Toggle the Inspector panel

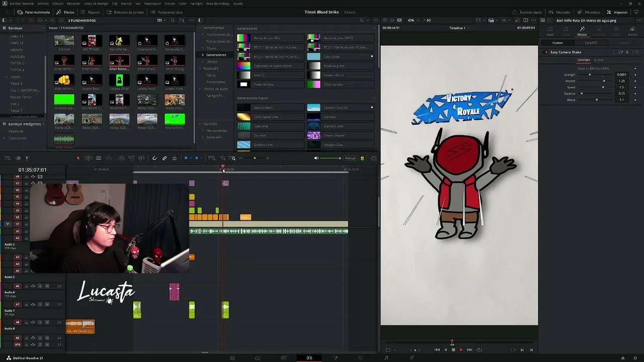(x=617, y=12)
